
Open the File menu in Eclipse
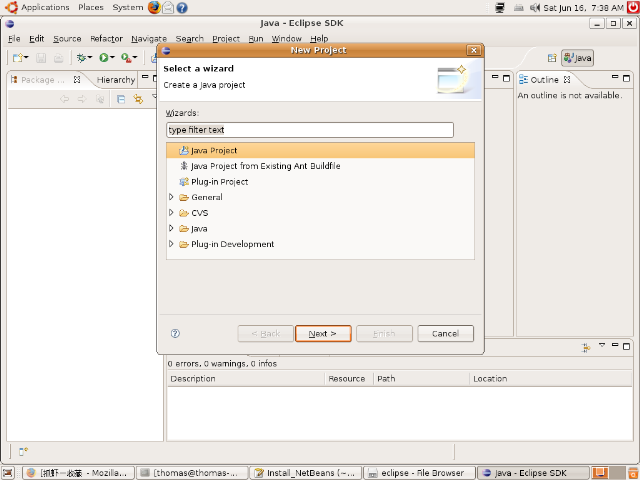[14, 39]
